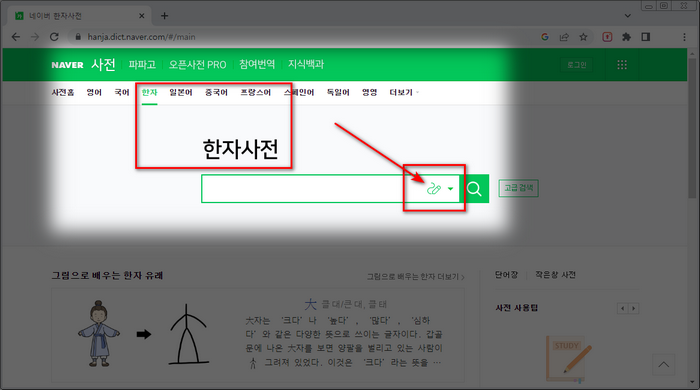Open the Naver services grid icon
700x390 pixels.
pyautogui.click(x=622, y=65)
